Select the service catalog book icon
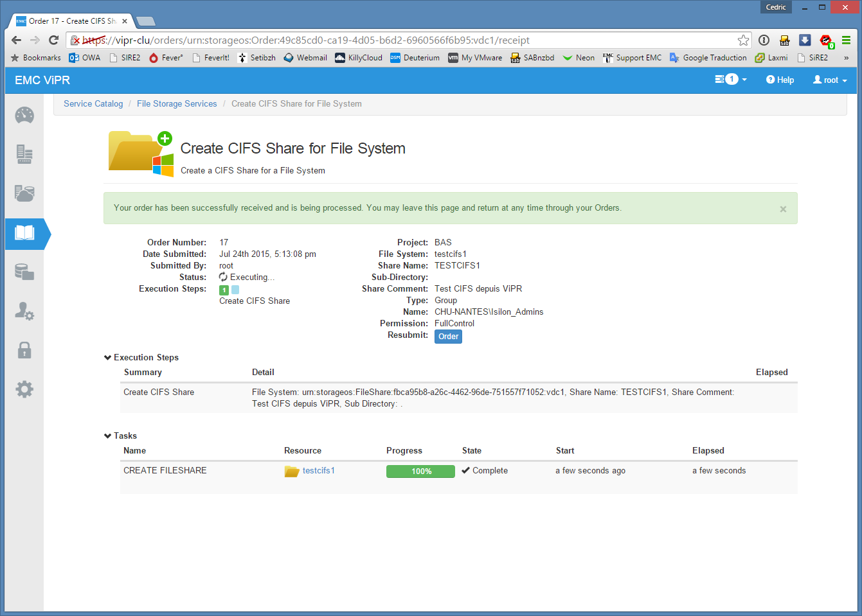Image resolution: width=862 pixels, height=616 pixels. pos(24,233)
